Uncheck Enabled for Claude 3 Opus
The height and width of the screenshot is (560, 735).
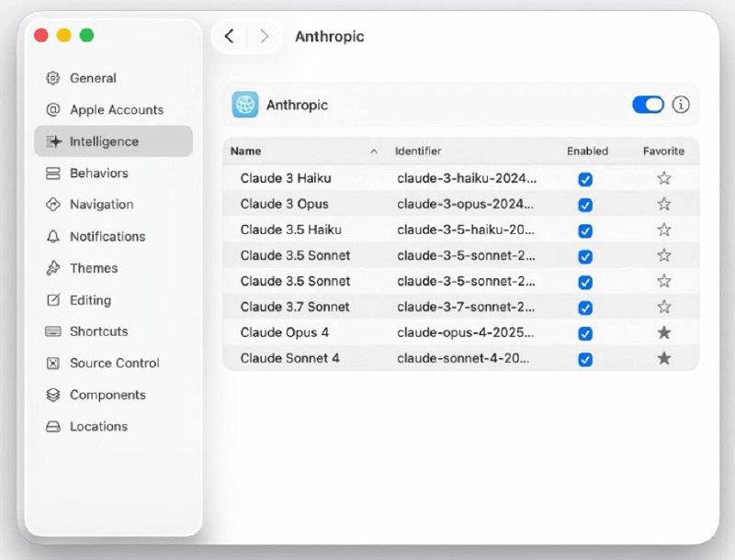[585, 205]
